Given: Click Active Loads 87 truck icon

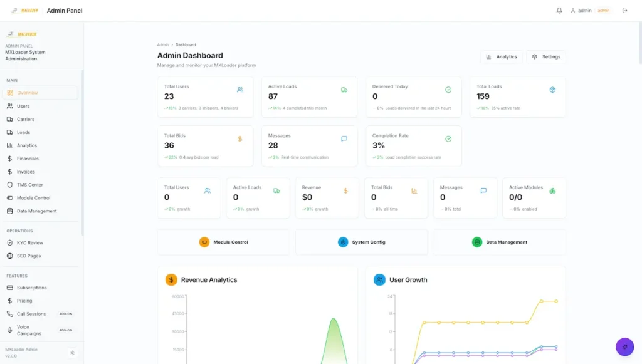Looking at the screenshot, I should pyautogui.click(x=344, y=90).
